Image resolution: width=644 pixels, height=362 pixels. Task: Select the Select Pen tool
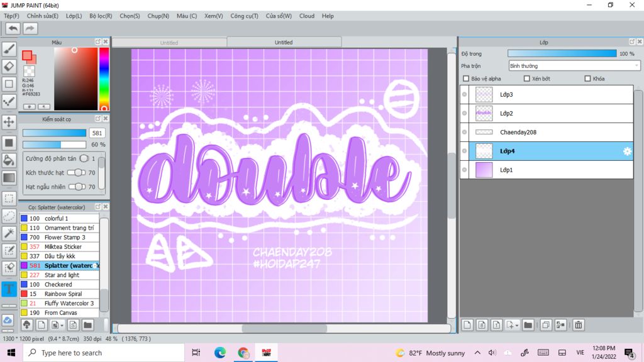click(x=9, y=251)
